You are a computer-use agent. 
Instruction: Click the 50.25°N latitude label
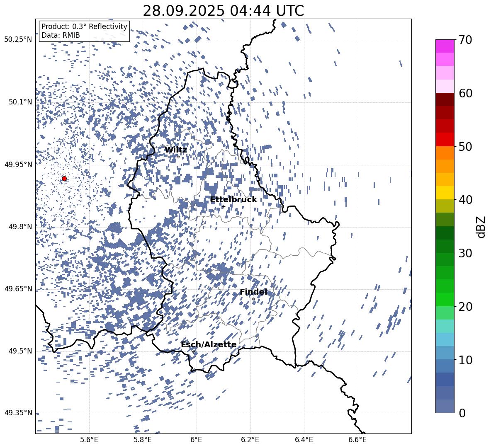(x=18, y=40)
